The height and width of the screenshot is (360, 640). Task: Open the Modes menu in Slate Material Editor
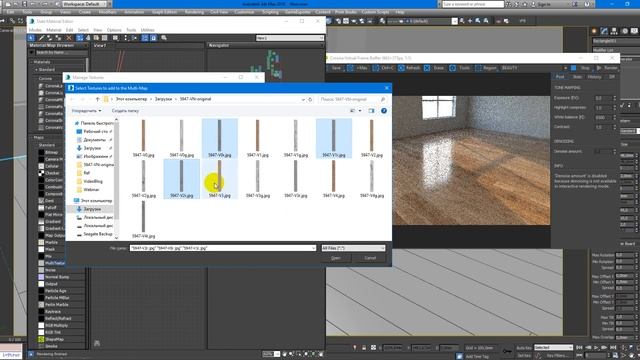pos(35,30)
